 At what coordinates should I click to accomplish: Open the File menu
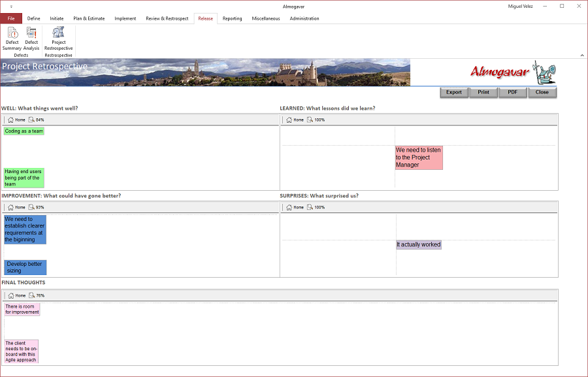click(x=11, y=18)
